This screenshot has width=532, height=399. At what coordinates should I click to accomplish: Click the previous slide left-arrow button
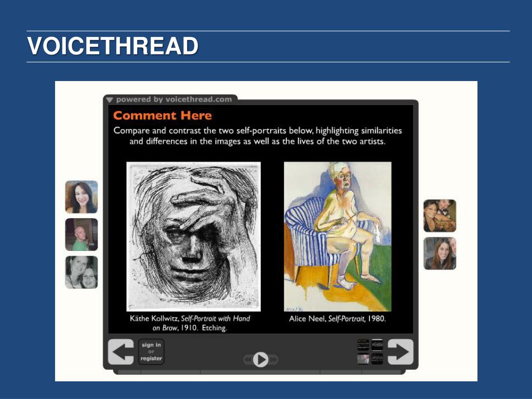pyautogui.click(x=121, y=352)
